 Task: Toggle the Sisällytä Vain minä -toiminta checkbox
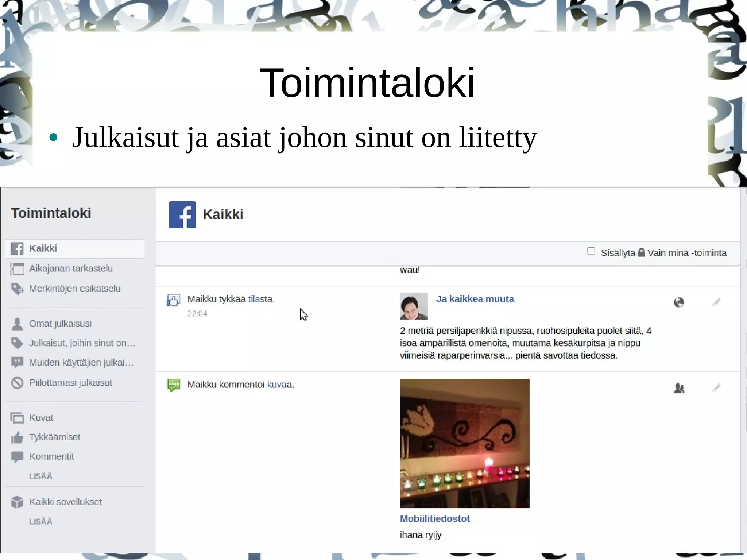[x=591, y=251]
